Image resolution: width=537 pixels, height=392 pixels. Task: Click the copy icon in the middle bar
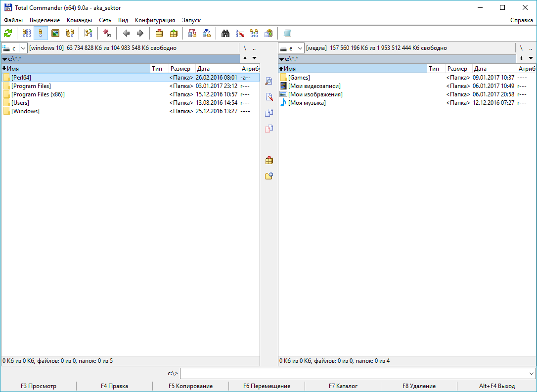point(269,113)
